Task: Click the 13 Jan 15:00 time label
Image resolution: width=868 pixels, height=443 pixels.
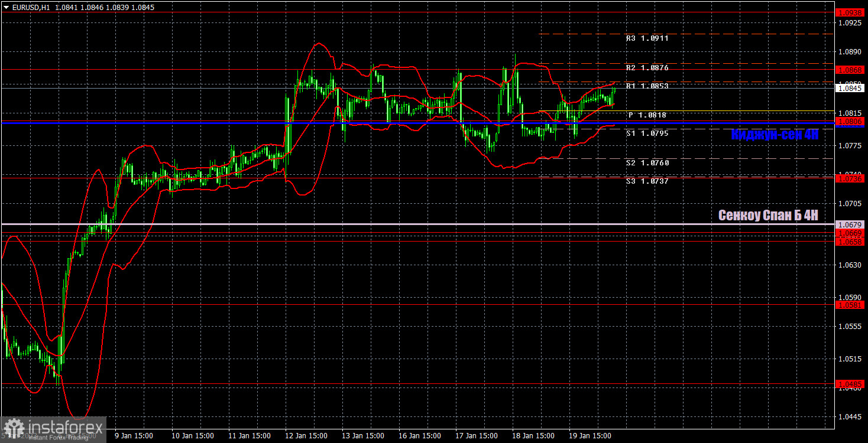Action: pos(363,436)
